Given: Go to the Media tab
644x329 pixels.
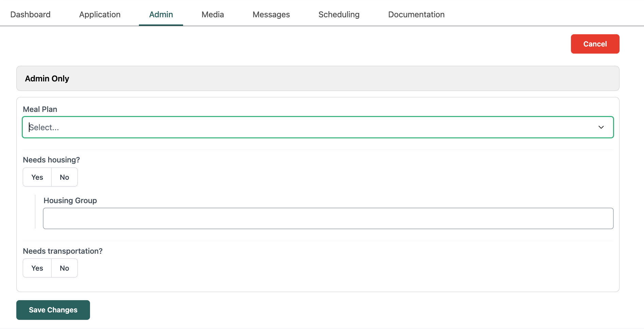Looking at the screenshot, I should click(213, 15).
